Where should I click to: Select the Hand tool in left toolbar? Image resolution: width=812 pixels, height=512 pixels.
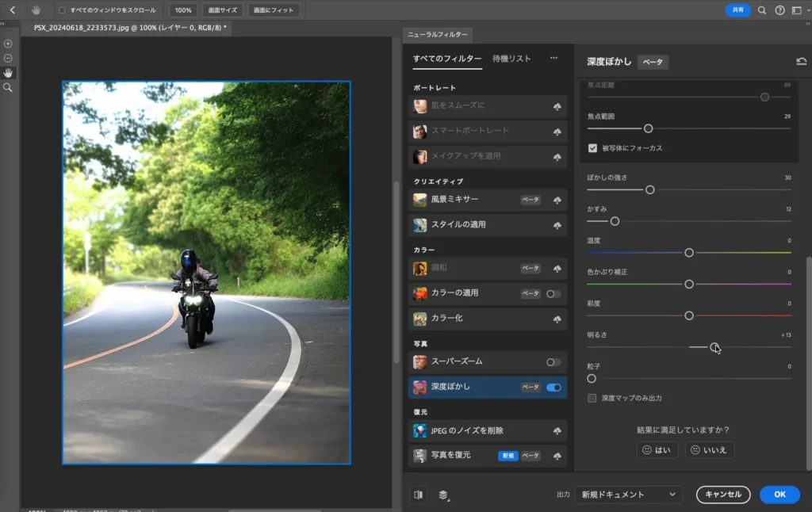(x=8, y=73)
